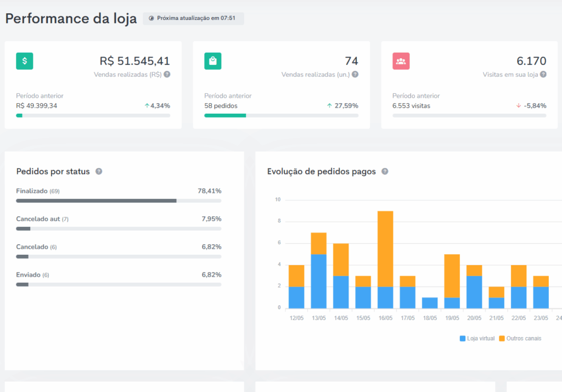The height and width of the screenshot is (392, 562).
Task: Click the green shopping bag icon
Action: pos(213,61)
